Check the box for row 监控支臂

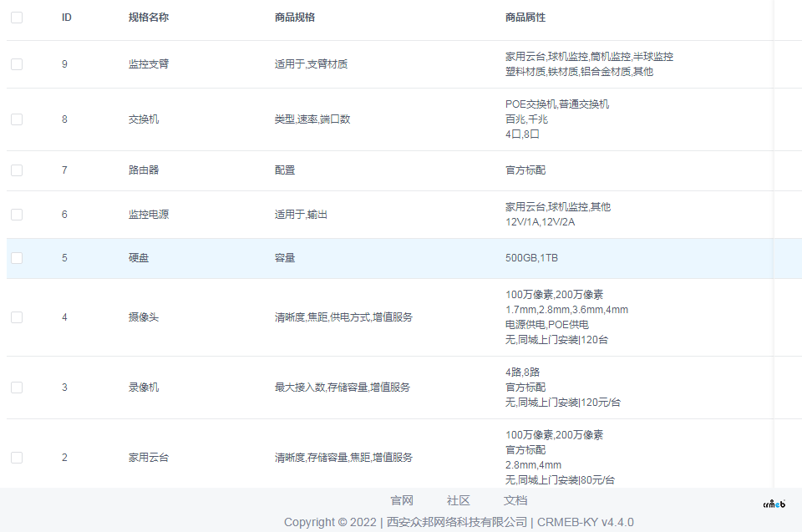17,64
